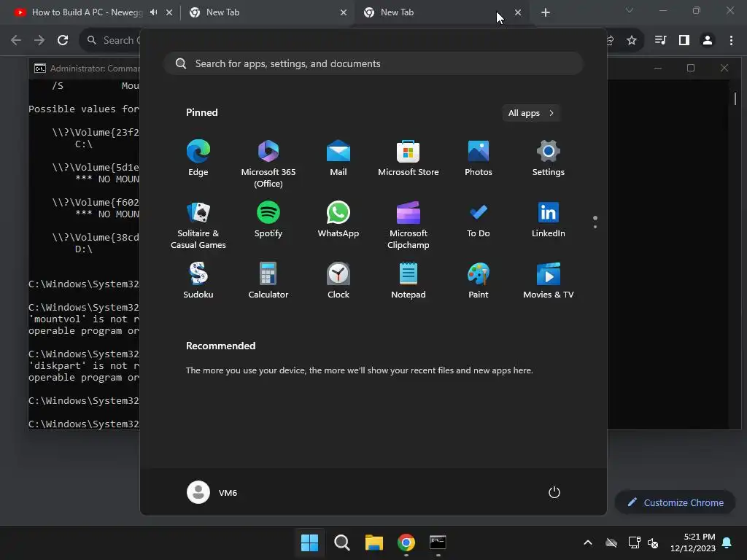
Task: Open the VM6 user account menu
Action: [212, 492]
